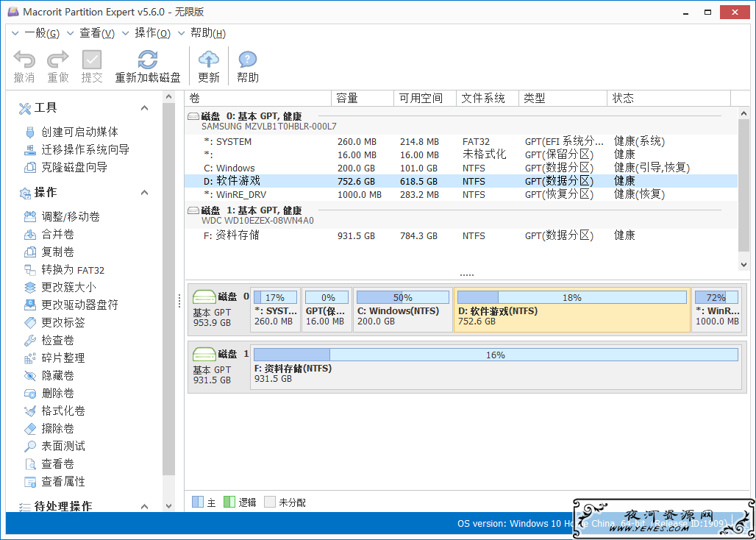Click the sidebar scrollbar down arrow
756x540 pixels.
tap(168, 506)
